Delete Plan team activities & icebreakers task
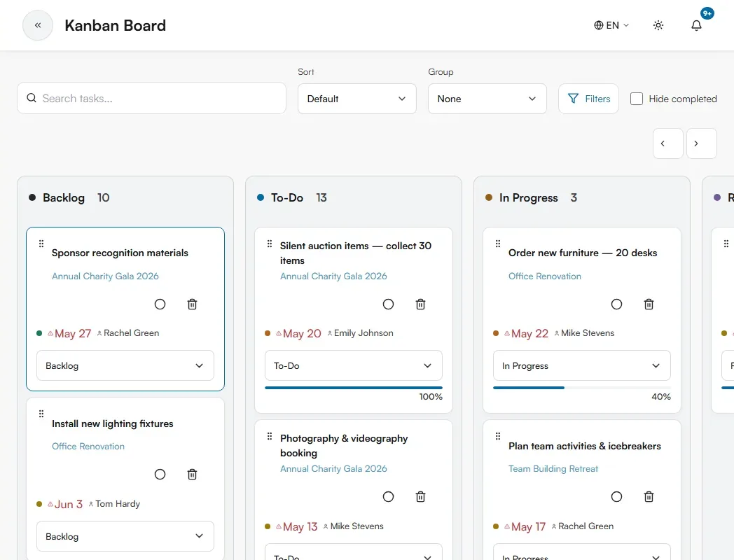The image size is (734, 560). click(x=649, y=497)
